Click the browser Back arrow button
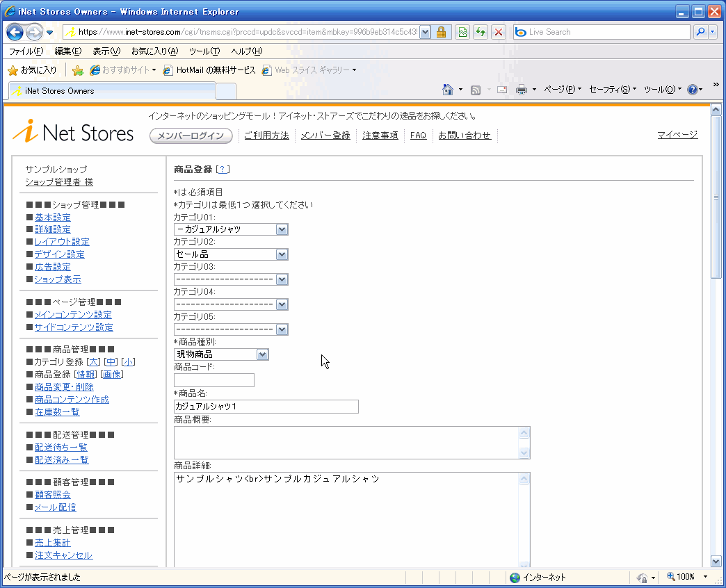Screen dimensions: 726x588 coord(15,32)
